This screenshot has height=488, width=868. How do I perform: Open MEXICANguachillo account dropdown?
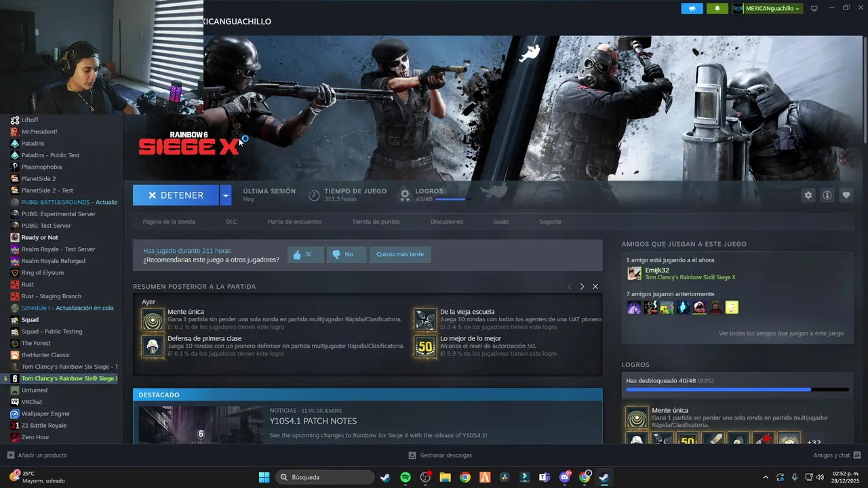tap(768, 8)
